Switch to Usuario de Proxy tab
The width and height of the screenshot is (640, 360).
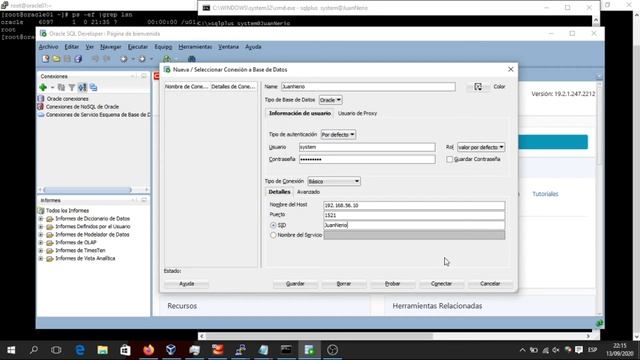click(357, 113)
